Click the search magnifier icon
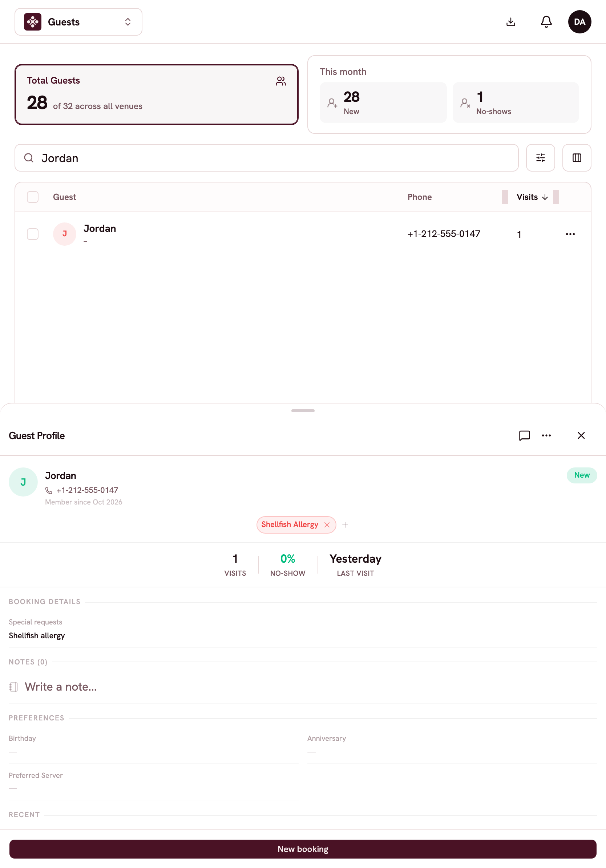 click(29, 158)
